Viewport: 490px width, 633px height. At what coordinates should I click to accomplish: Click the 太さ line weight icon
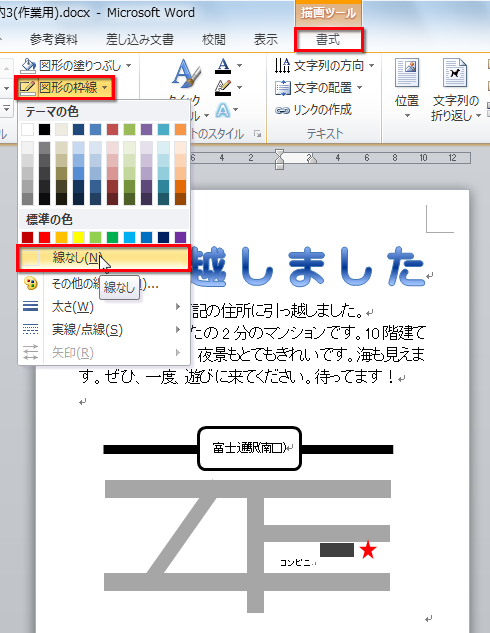coord(31,306)
